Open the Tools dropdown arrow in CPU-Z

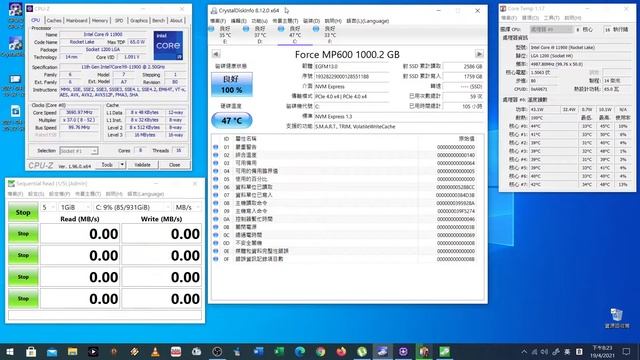click(122, 164)
